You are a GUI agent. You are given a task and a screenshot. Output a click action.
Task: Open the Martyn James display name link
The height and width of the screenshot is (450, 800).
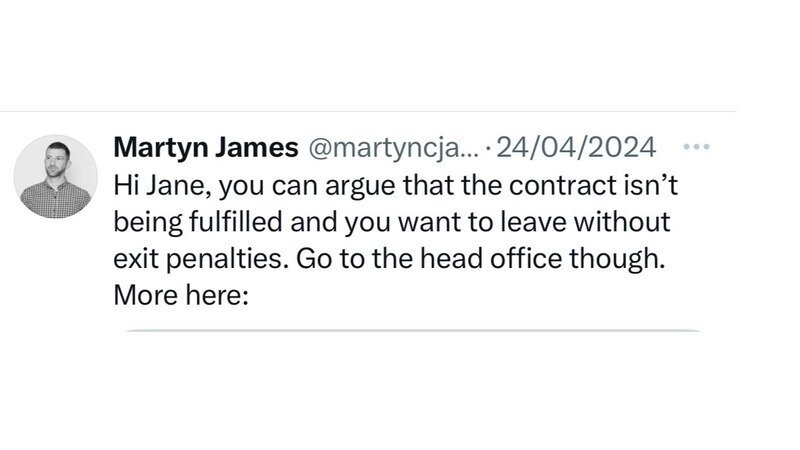[207, 149]
